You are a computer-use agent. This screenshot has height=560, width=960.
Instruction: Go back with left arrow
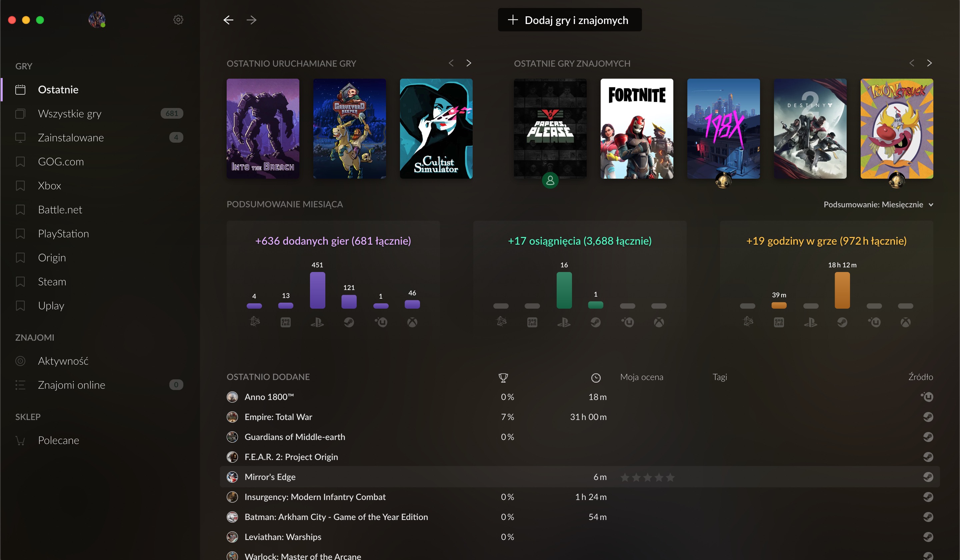pyautogui.click(x=228, y=20)
